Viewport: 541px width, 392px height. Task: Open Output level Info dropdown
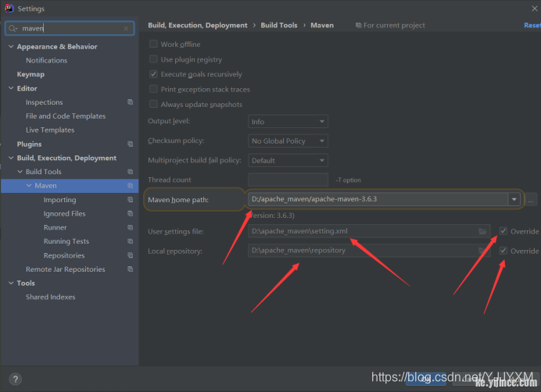[x=288, y=121]
